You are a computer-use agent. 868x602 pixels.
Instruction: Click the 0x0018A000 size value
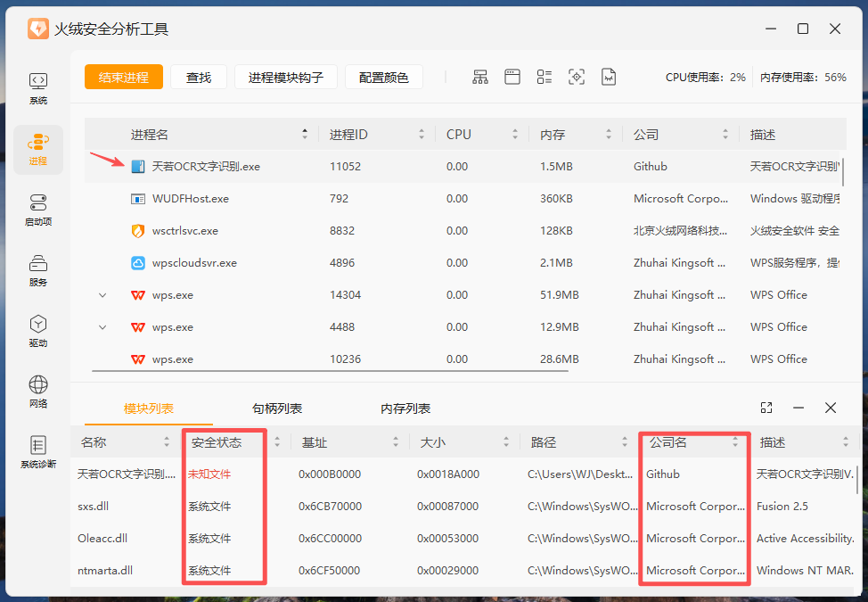coord(448,474)
